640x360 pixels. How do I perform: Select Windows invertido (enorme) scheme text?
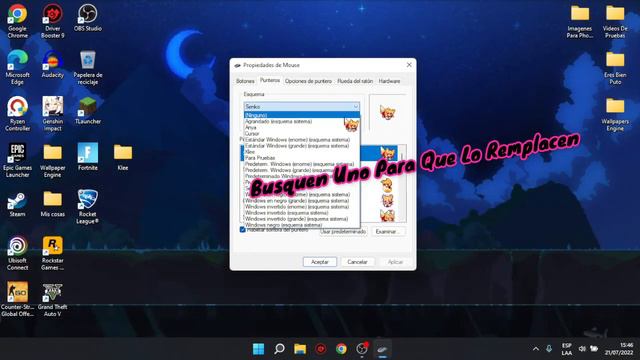(x=297, y=207)
